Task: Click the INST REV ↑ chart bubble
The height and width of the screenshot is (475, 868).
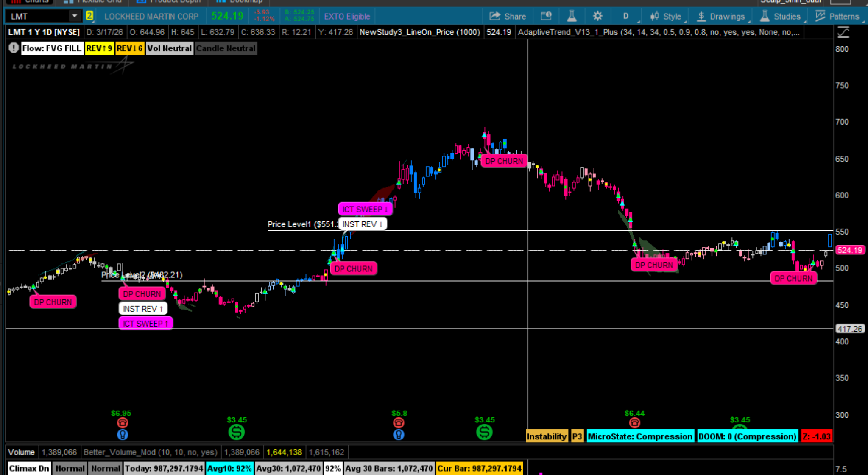Action: point(143,309)
